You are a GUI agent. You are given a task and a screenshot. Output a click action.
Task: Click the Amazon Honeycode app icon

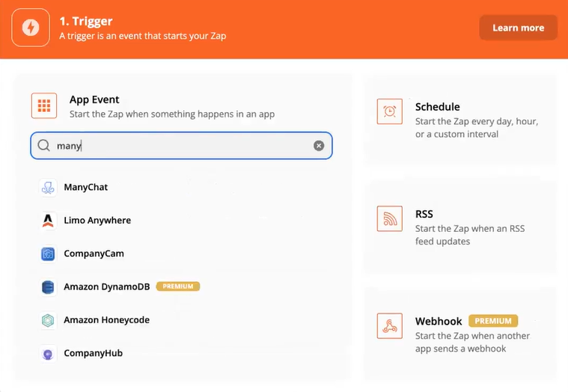(x=48, y=320)
